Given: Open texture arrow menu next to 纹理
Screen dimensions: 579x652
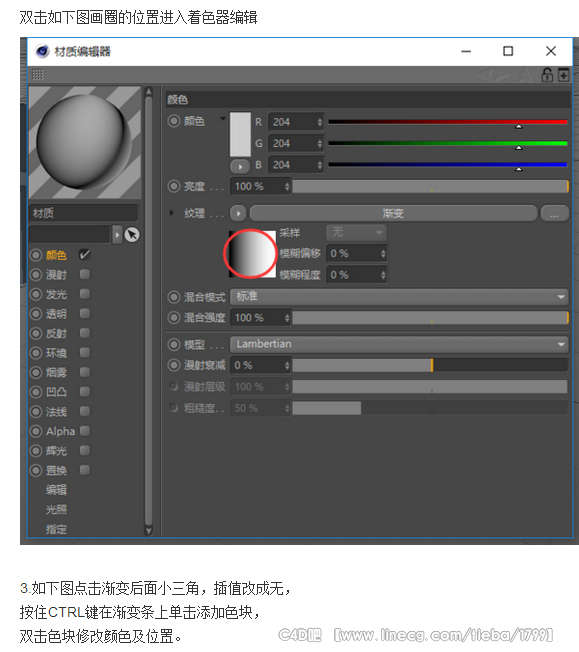Looking at the screenshot, I should click(x=238, y=213).
